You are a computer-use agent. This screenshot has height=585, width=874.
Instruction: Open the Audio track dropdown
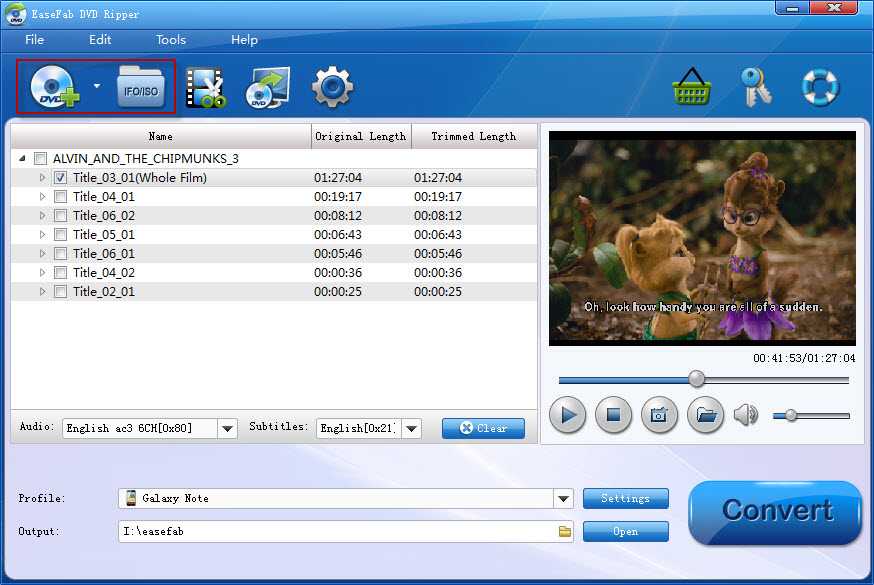pyautogui.click(x=227, y=428)
